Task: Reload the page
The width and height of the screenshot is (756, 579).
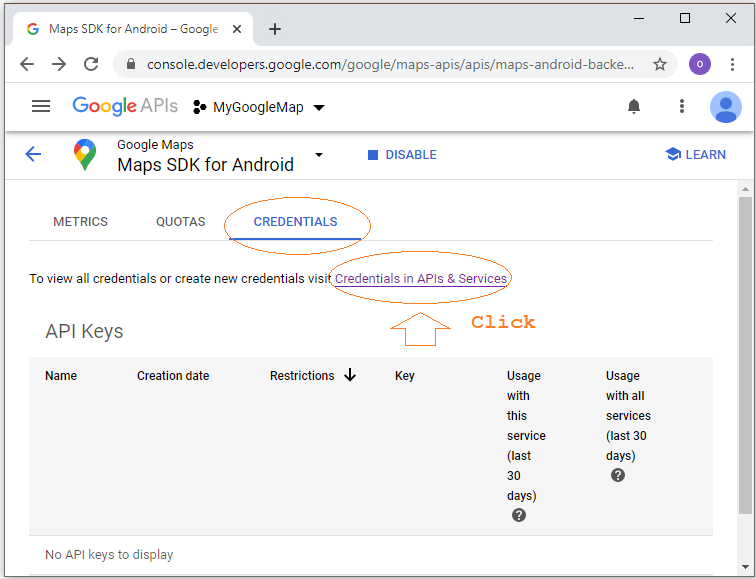Action: tap(91, 64)
